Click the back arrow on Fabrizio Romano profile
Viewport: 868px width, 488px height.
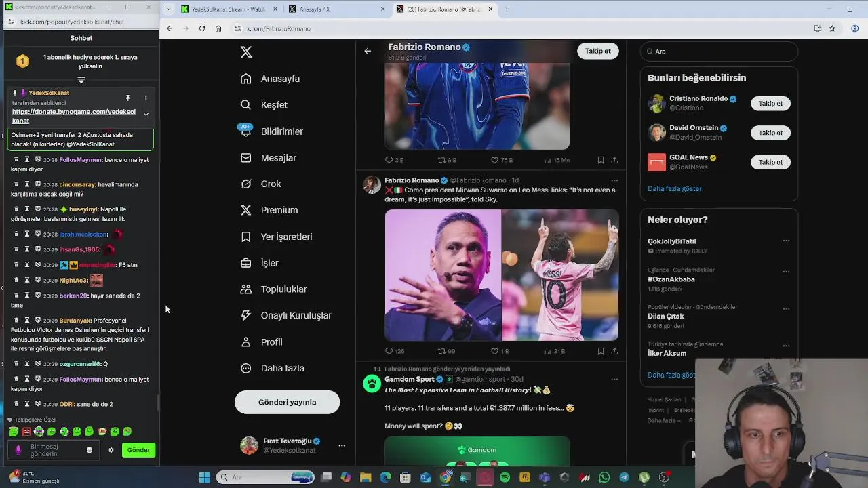[x=368, y=51]
